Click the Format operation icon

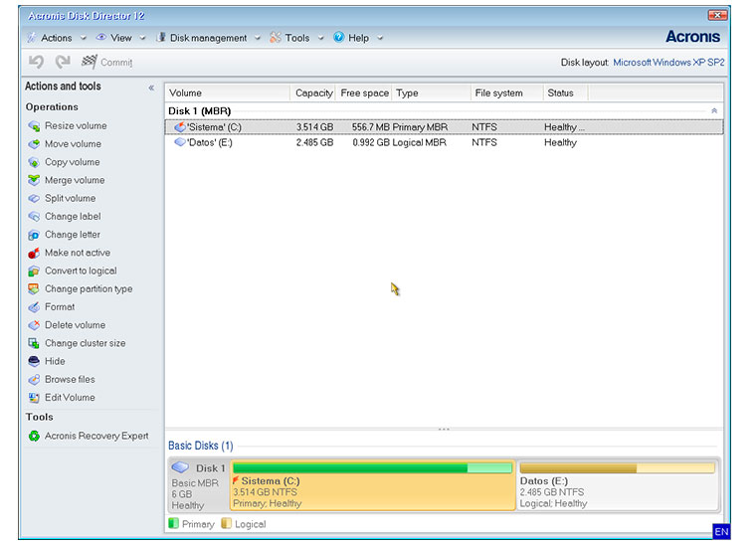pos(34,307)
